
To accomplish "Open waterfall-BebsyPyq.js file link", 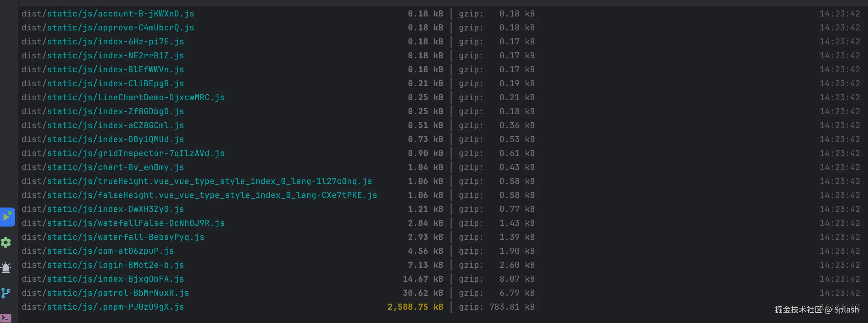I will click(125, 237).
